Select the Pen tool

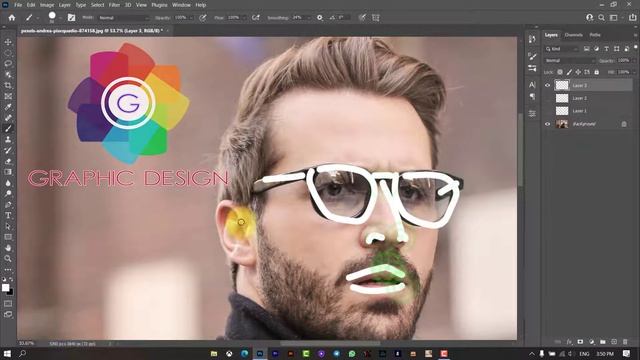click(8, 204)
